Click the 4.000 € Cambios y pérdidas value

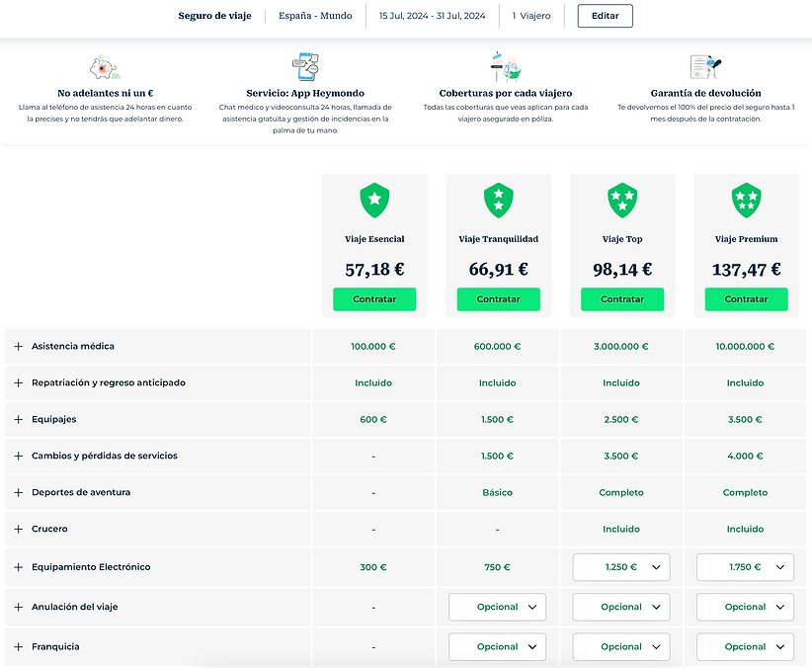click(x=745, y=457)
